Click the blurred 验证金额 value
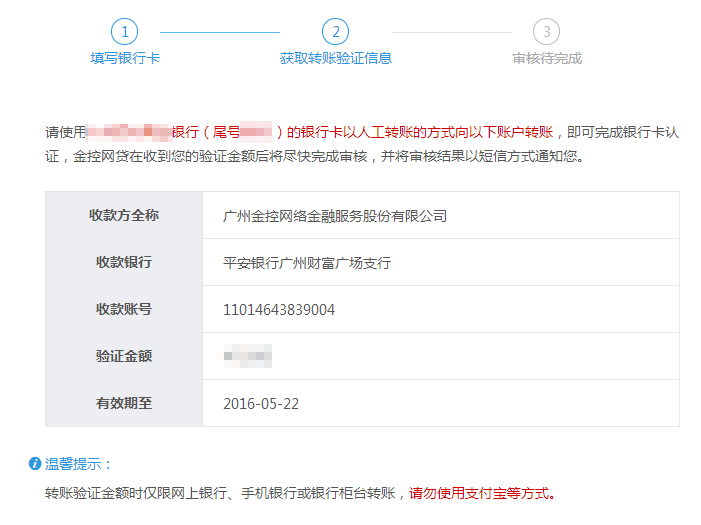Image resolution: width=701 pixels, height=525 pixels. click(248, 356)
